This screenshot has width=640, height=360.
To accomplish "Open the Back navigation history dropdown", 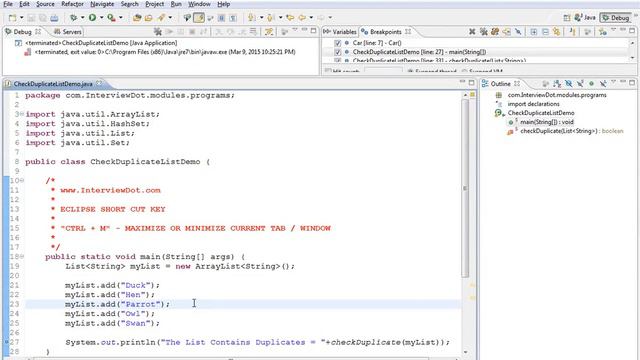I will pyautogui.click(x=311, y=18).
